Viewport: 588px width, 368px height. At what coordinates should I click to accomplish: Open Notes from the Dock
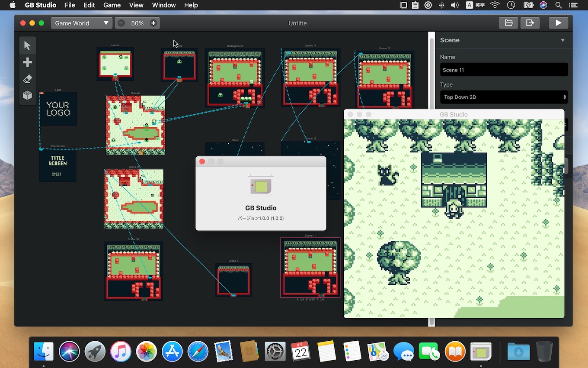pyautogui.click(x=326, y=351)
